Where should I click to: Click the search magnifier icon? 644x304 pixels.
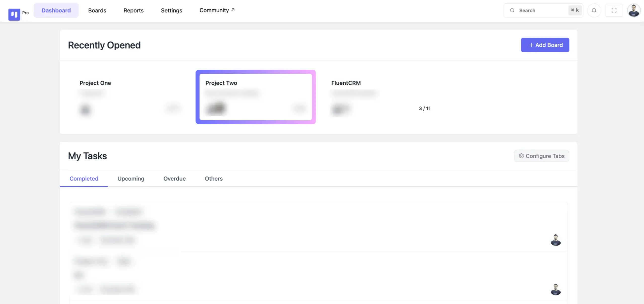[x=512, y=10]
